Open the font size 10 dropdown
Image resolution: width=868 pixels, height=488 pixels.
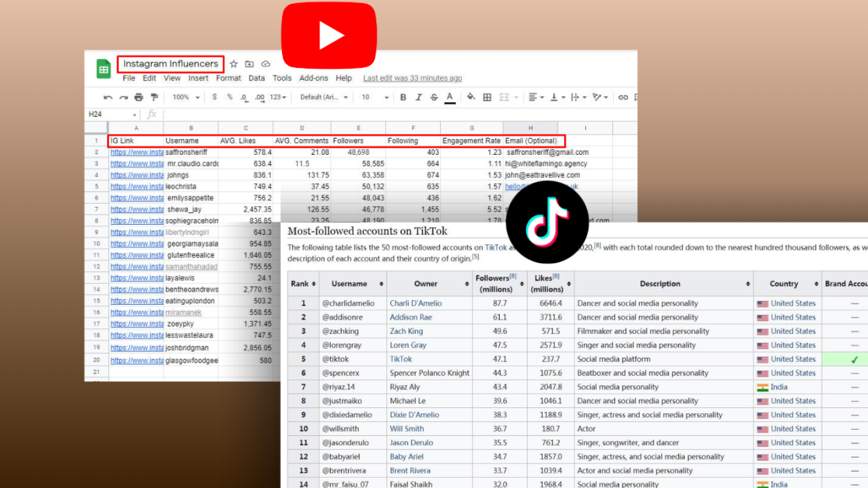[x=375, y=97]
